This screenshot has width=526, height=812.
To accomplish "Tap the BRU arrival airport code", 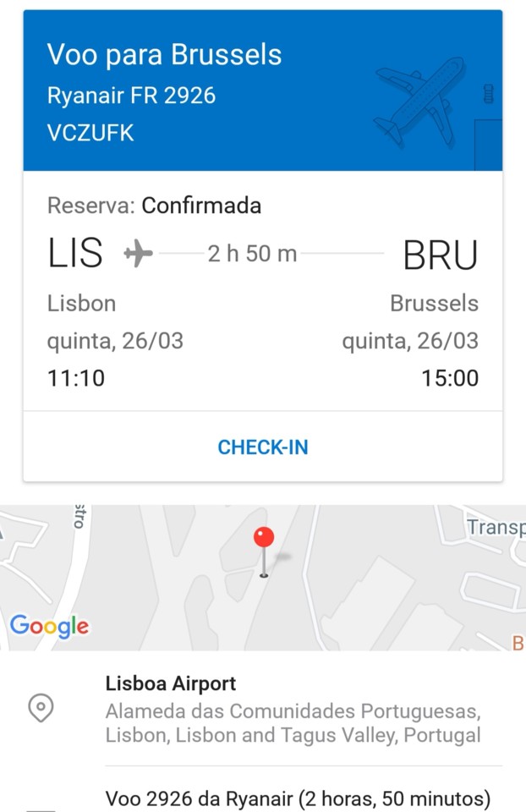I will (440, 255).
